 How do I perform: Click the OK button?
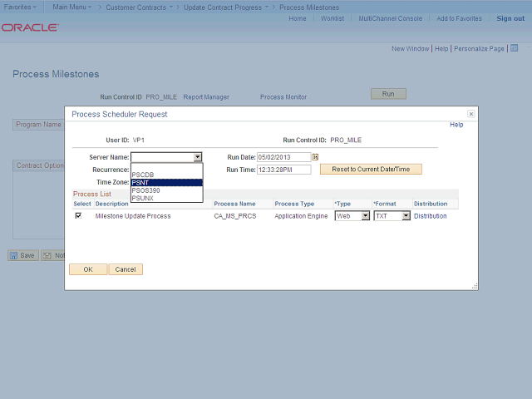[88, 269]
